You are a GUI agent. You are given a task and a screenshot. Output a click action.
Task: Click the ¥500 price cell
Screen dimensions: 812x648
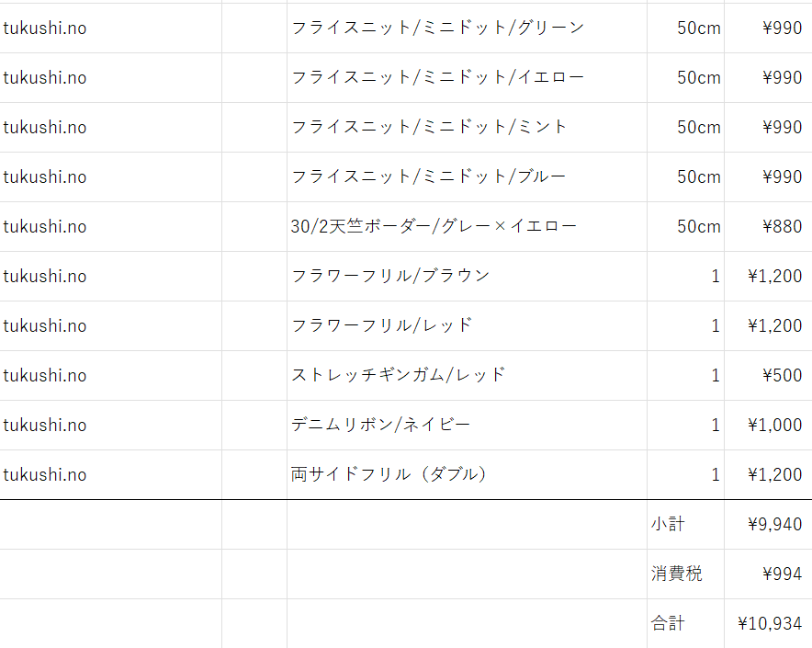tap(768, 375)
